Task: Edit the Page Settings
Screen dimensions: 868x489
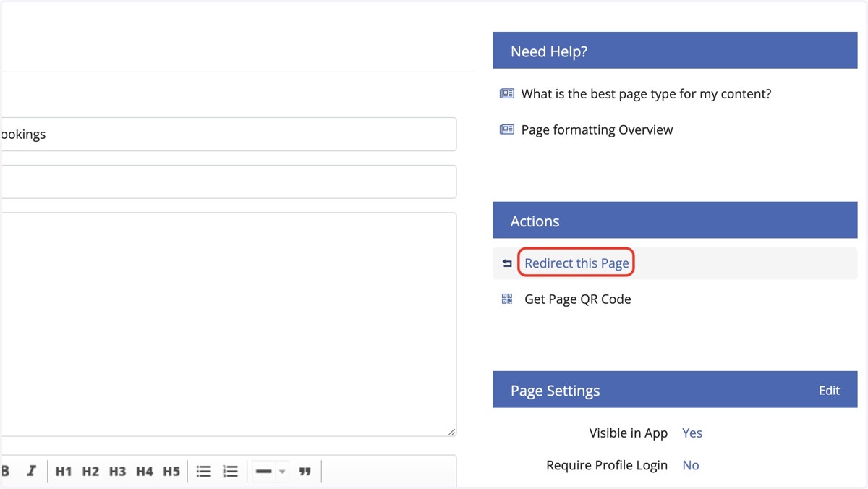Action: click(x=829, y=391)
